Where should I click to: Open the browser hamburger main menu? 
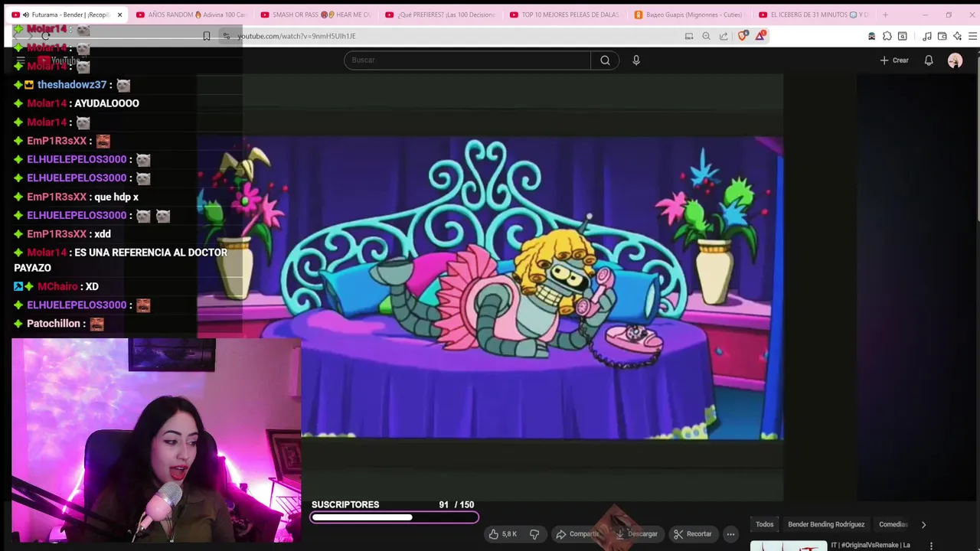[972, 36]
